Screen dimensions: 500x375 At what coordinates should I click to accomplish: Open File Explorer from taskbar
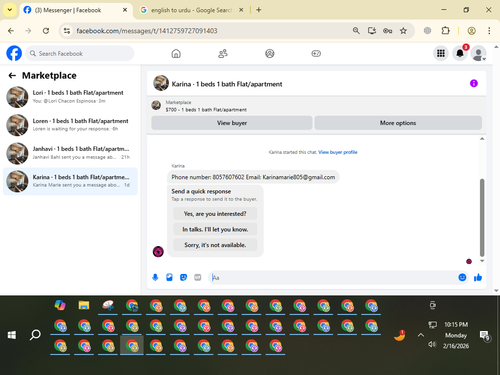pyautogui.click(x=84, y=305)
